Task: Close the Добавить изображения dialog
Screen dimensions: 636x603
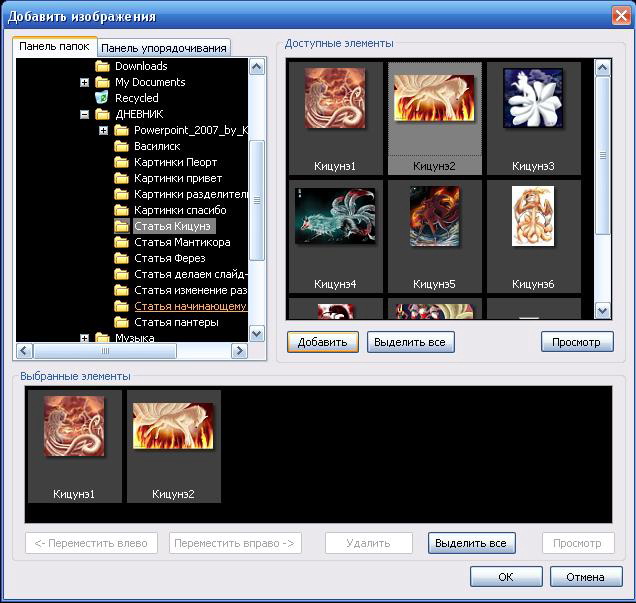Action: pyautogui.click(x=621, y=16)
